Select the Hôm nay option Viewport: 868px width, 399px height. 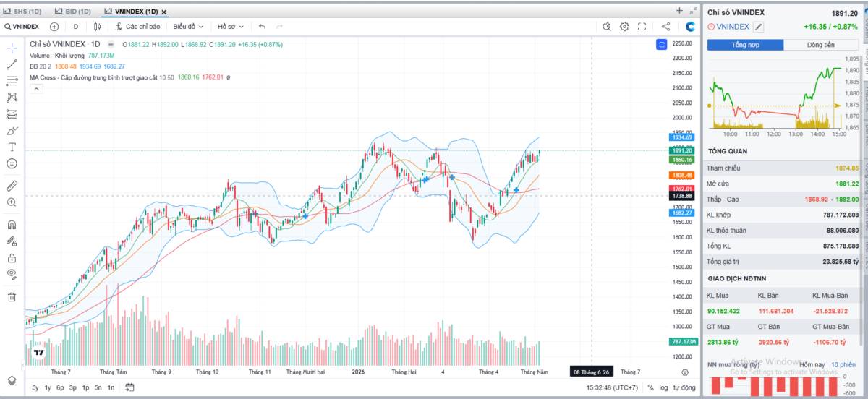pos(812,364)
